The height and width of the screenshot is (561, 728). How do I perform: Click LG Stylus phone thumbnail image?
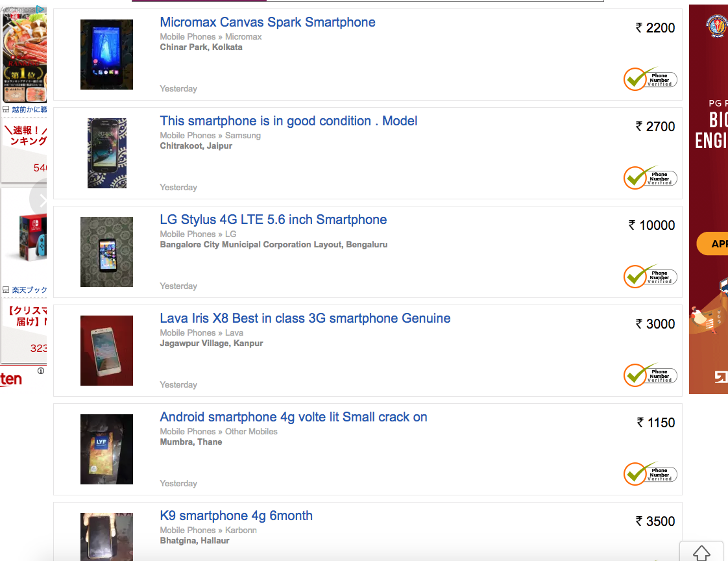(106, 252)
